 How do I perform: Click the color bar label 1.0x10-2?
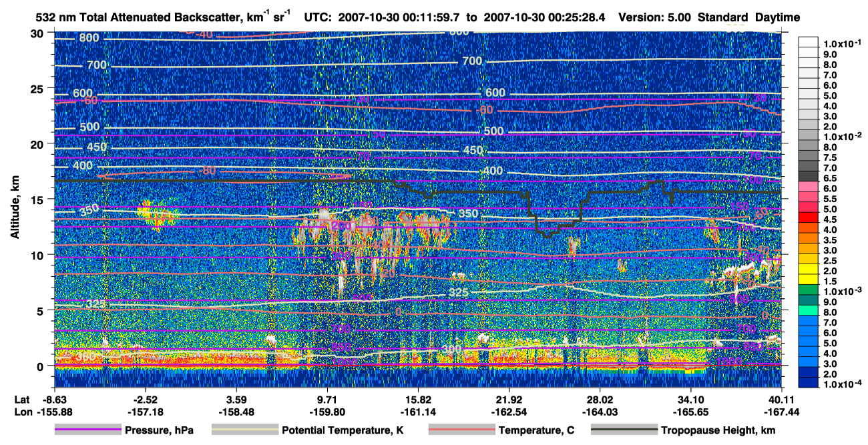pyautogui.click(x=841, y=137)
